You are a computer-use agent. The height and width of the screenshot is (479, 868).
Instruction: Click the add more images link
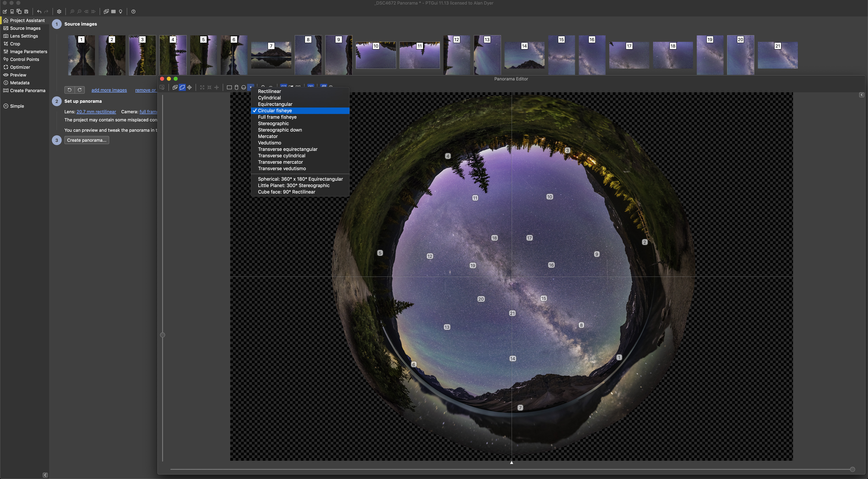tap(109, 90)
